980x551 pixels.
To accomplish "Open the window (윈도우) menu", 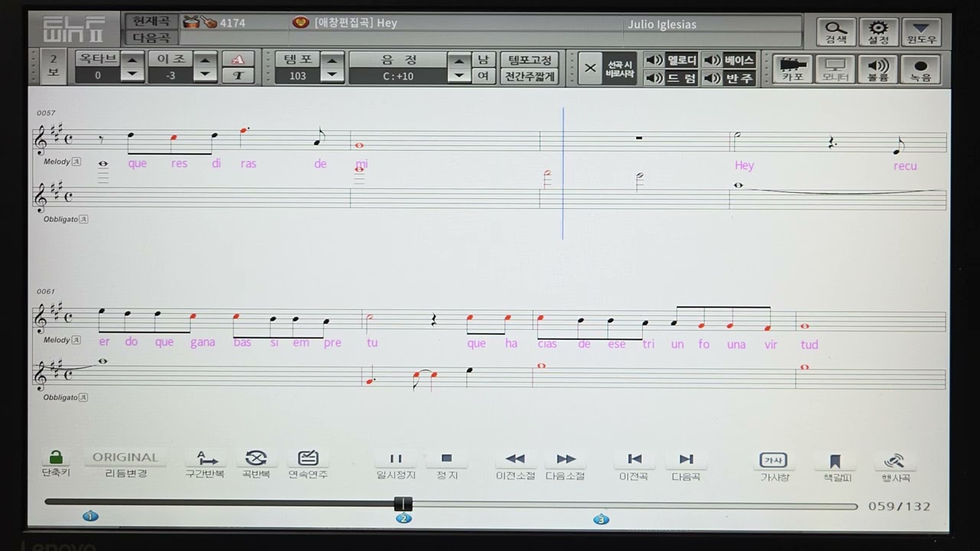I will click(921, 31).
